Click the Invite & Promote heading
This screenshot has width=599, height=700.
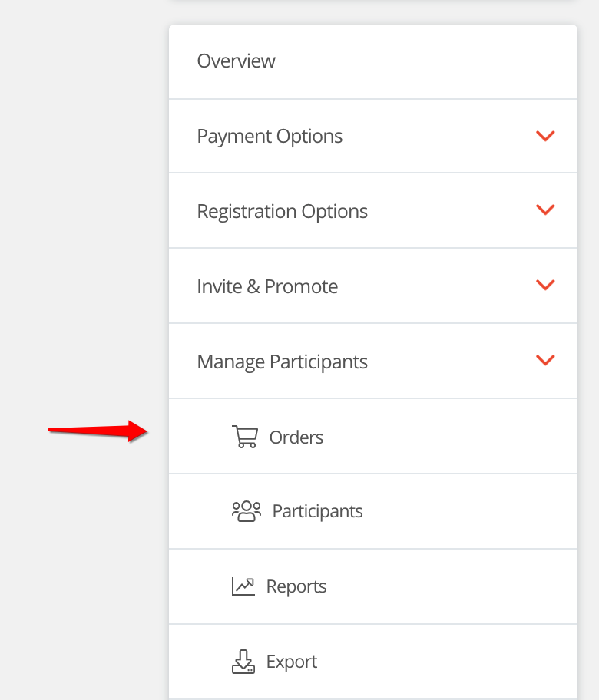point(267,287)
